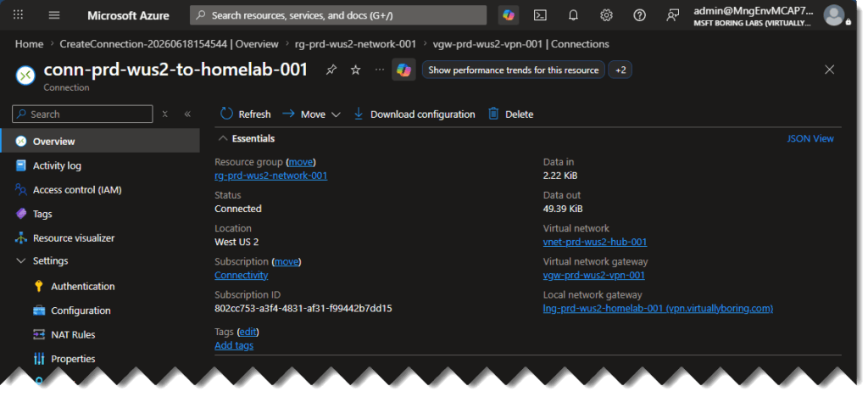
Task: Click Download configuration in the toolbar
Action: point(414,114)
